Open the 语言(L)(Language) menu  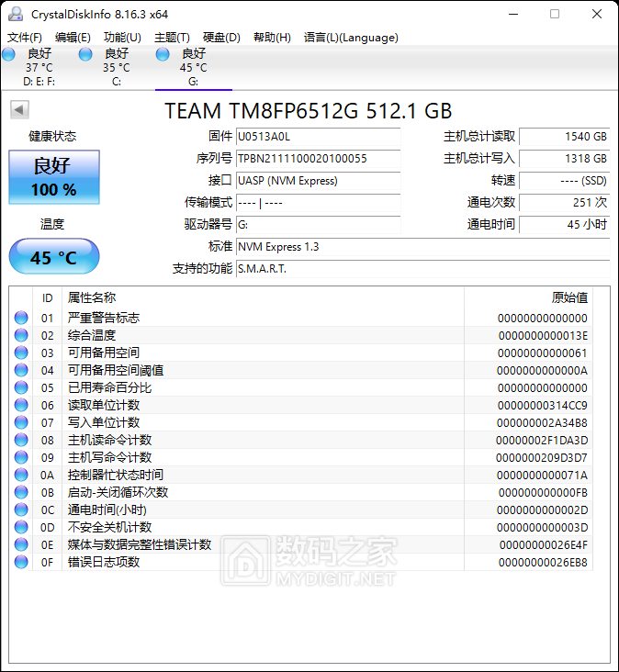click(351, 38)
